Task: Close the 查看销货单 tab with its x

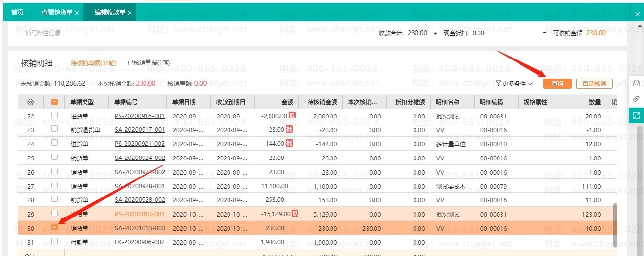Action: tap(77, 13)
